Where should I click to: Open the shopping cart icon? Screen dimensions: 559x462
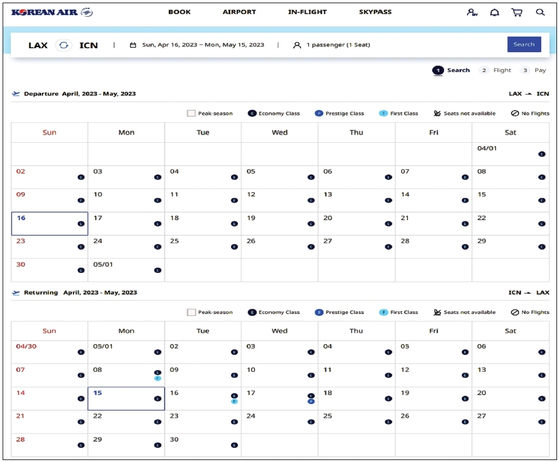517,12
